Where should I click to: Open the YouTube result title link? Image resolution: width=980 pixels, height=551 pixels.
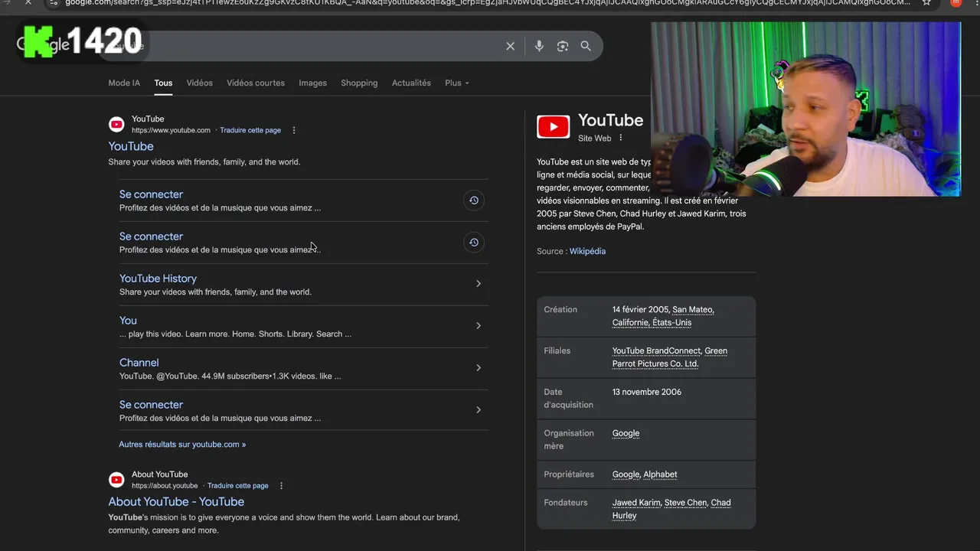point(131,146)
